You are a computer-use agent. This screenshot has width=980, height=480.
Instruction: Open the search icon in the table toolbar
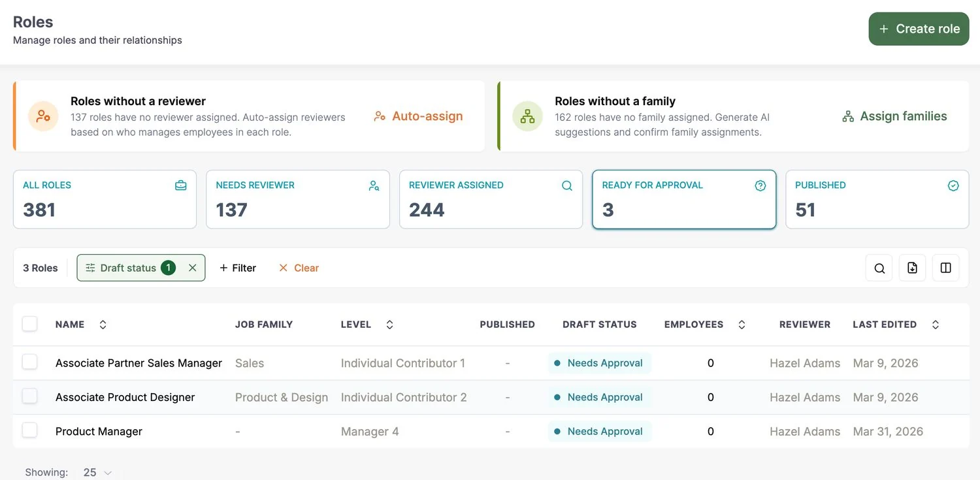879,268
